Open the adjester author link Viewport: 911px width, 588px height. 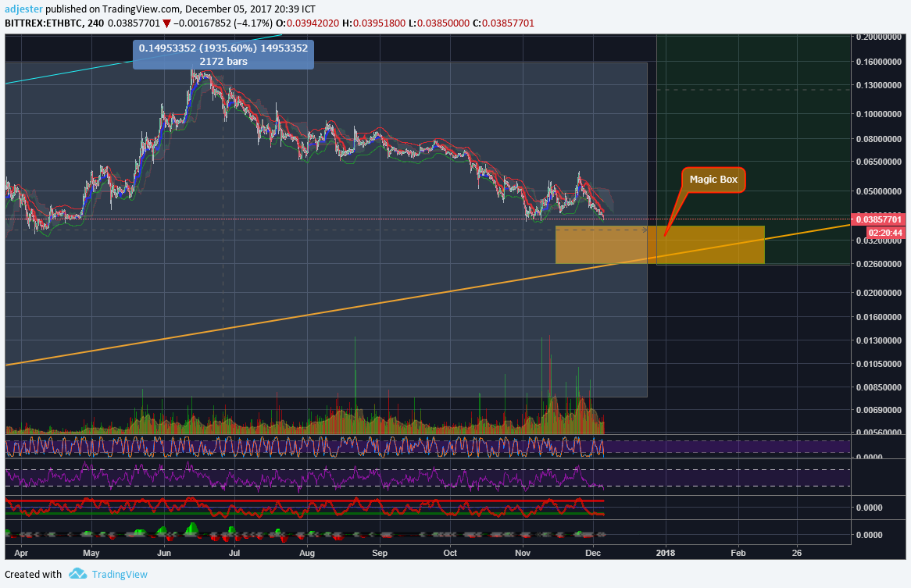click(x=23, y=9)
